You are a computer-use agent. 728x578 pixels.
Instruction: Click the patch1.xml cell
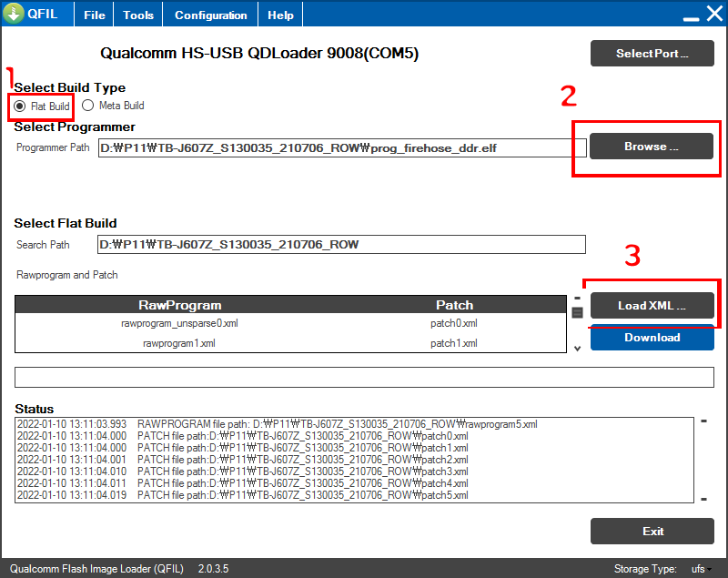click(453, 343)
